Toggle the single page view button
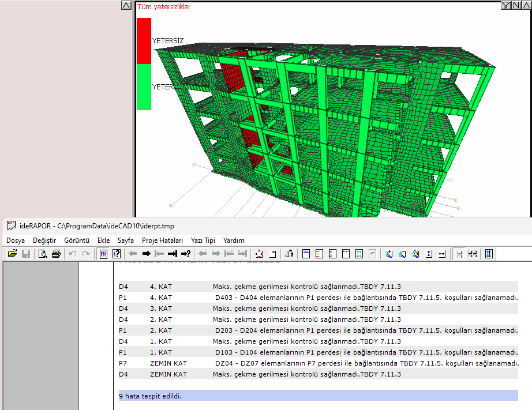This screenshot has width=532, height=410. (460, 254)
